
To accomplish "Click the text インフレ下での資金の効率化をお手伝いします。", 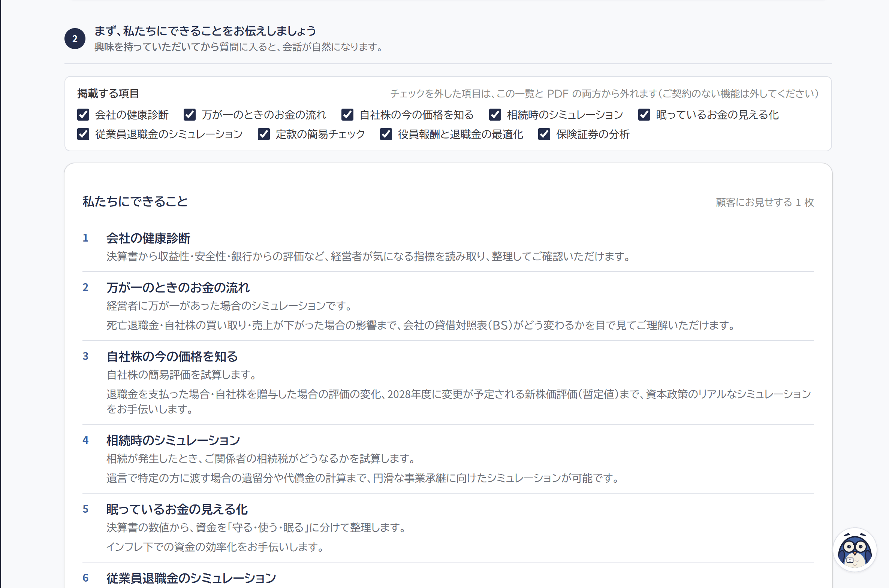I will click(x=216, y=547).
